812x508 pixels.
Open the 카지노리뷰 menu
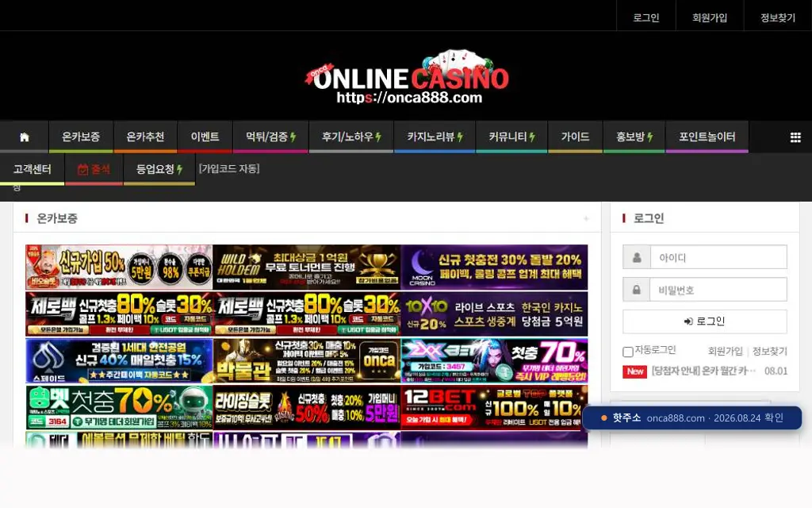pos(435,137)
